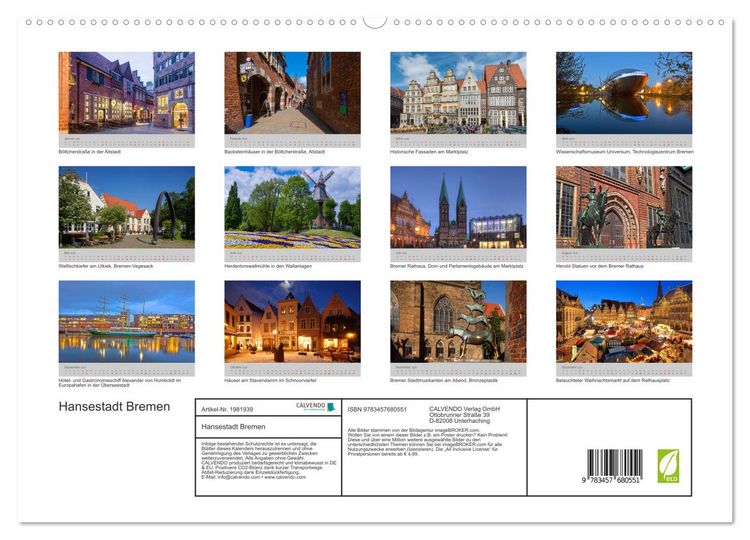This screenshot has height=540, width=750.
Task: Click caption 'Herold-Statuen vor dem Bremer Rathaus'
Action: coord(600,266)
